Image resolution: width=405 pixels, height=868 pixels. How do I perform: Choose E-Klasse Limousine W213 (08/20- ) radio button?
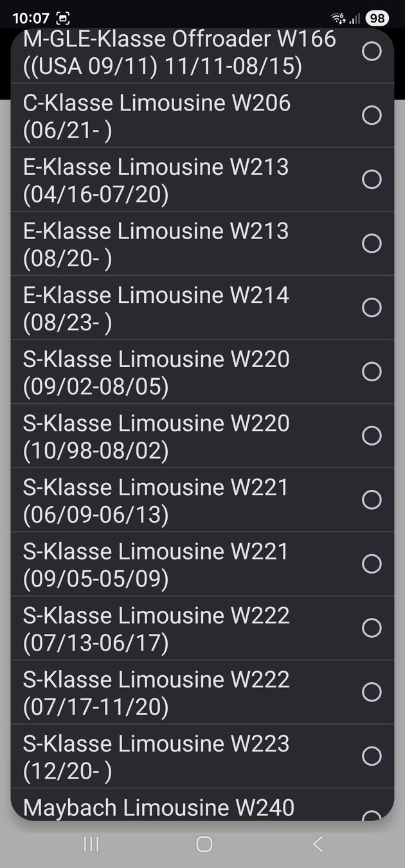pos(372,243)
